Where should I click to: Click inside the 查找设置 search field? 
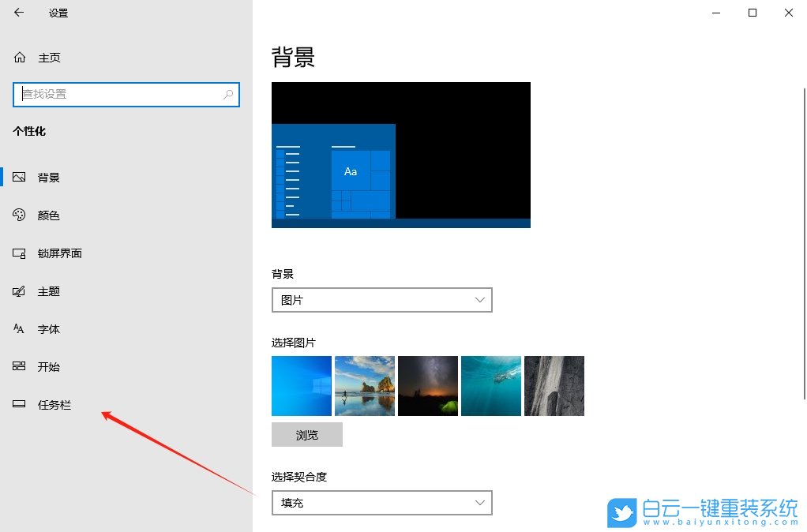coord(118,95)
